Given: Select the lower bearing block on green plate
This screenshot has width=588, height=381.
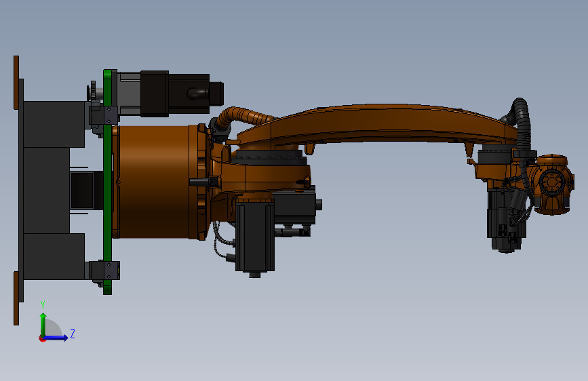Looking at the screenshot, I should coord(105,270).
